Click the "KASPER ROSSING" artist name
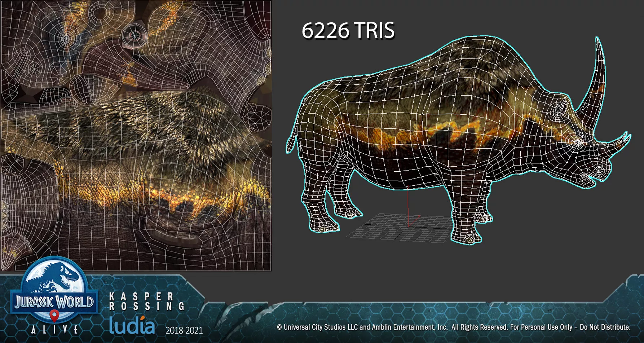 pos(146,302)
